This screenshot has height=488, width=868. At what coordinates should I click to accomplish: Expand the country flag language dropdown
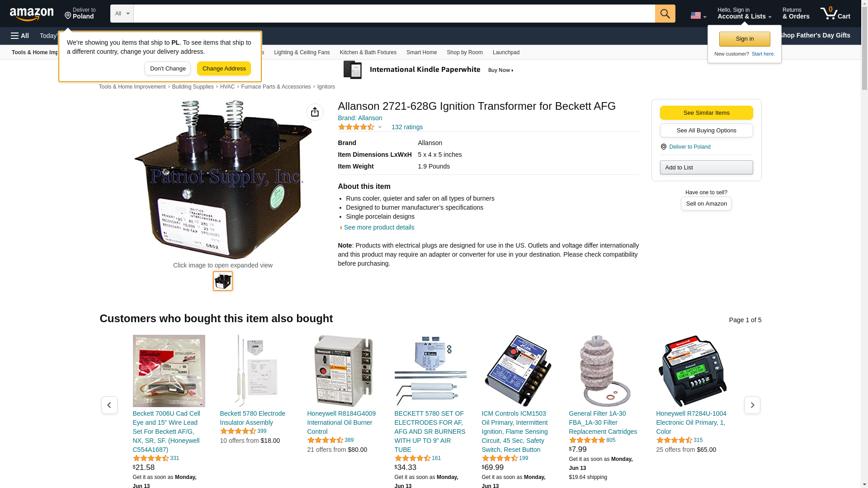click(698, 15)
